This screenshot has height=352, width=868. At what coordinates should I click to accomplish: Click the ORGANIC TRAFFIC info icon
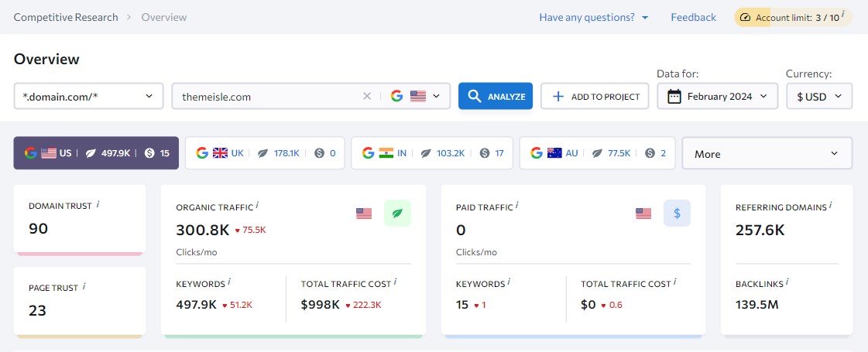(x=257, y=205)
